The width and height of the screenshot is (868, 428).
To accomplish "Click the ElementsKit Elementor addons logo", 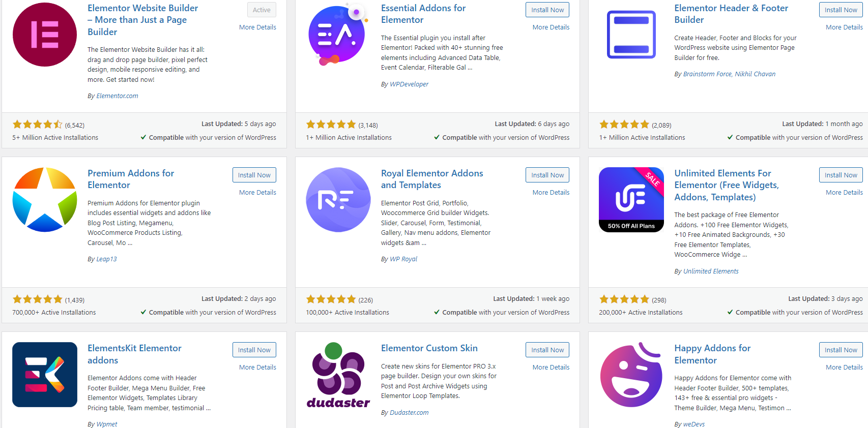I will [x=44, y=375].
